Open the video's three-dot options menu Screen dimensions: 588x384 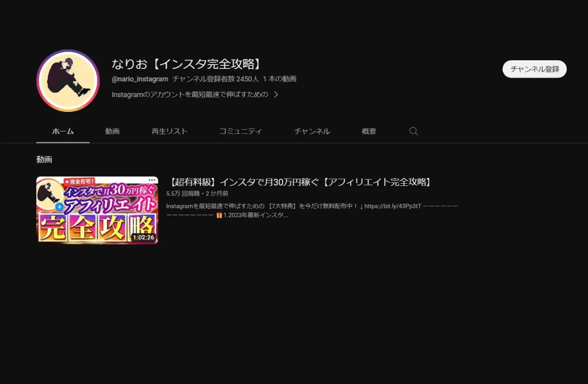pos(153,180)
